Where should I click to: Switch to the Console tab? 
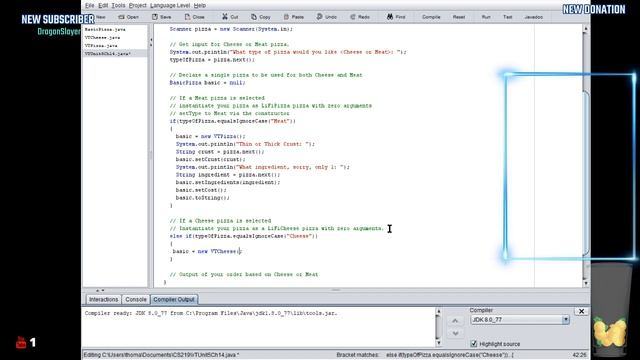136,300
